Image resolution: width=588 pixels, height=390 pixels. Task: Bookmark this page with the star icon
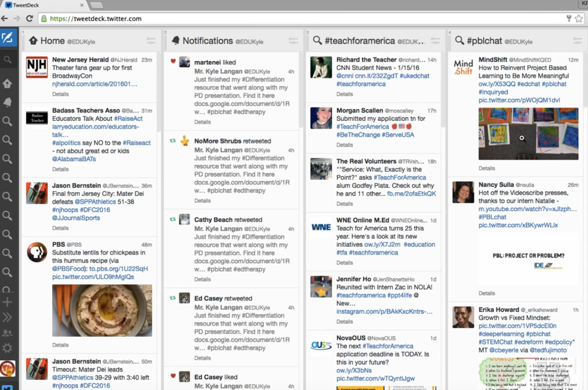coord(579,18)
